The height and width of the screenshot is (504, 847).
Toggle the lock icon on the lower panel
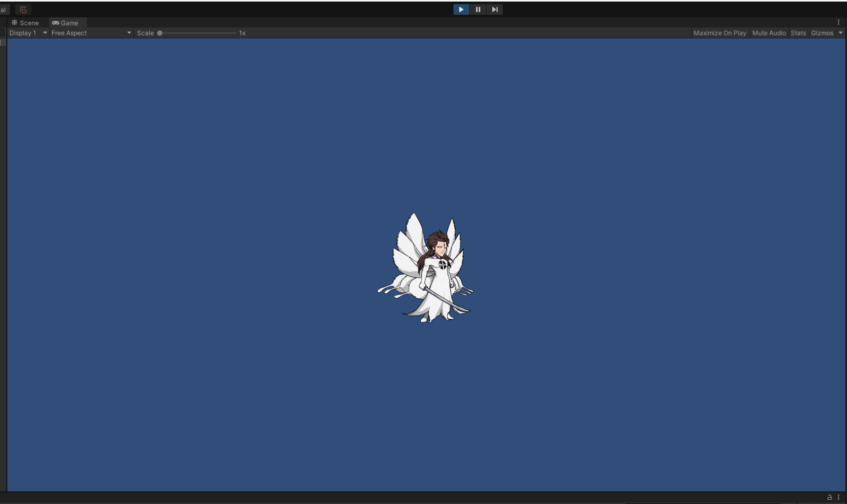click(830, 497)
